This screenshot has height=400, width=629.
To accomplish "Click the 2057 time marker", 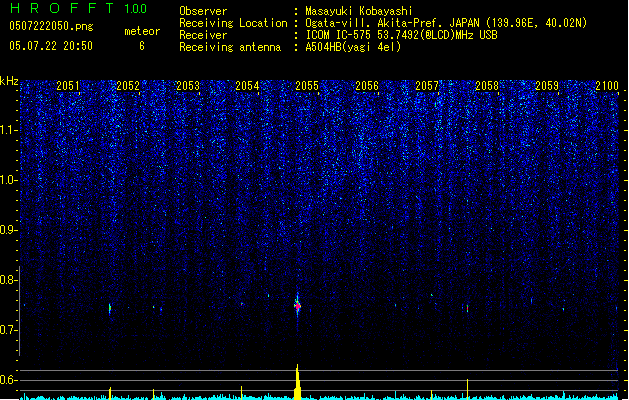I will point(427,85).
